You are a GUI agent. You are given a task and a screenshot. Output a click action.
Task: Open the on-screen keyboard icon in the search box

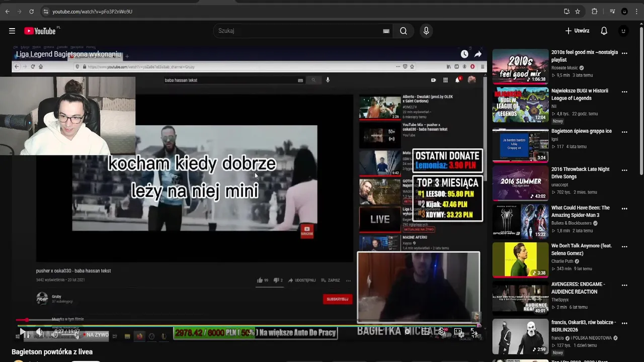click(386, 31)
